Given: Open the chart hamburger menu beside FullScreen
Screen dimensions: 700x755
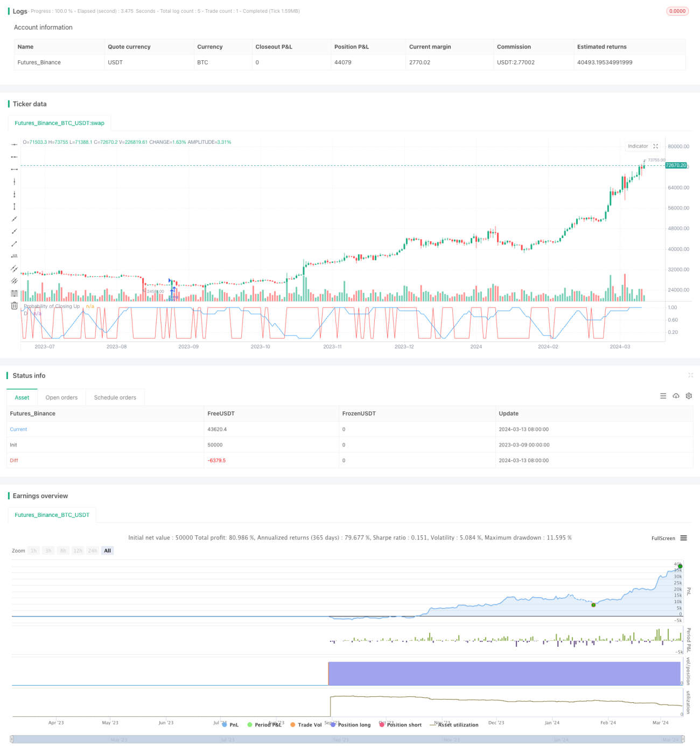Looking at the screenshot, I should 683,538.
